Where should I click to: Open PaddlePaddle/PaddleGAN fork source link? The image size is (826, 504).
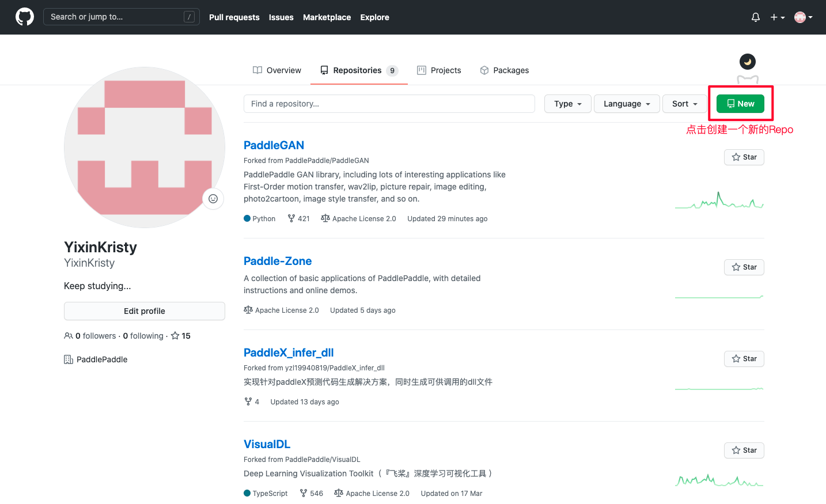[327, 161]
